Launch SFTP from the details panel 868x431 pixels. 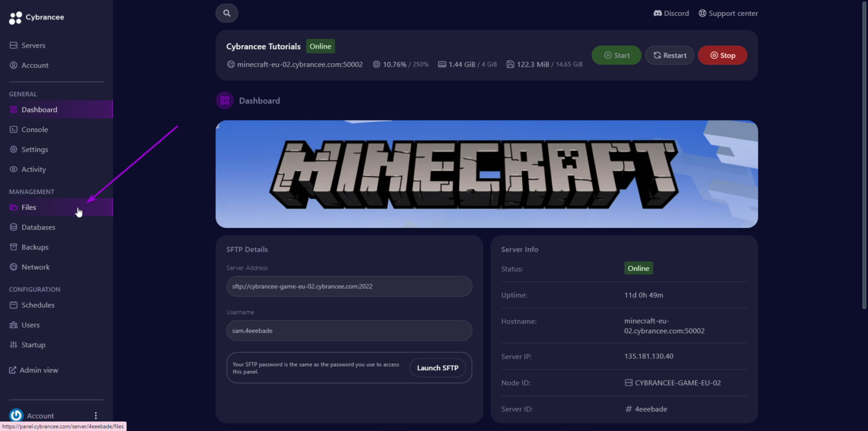pos(437,367)
